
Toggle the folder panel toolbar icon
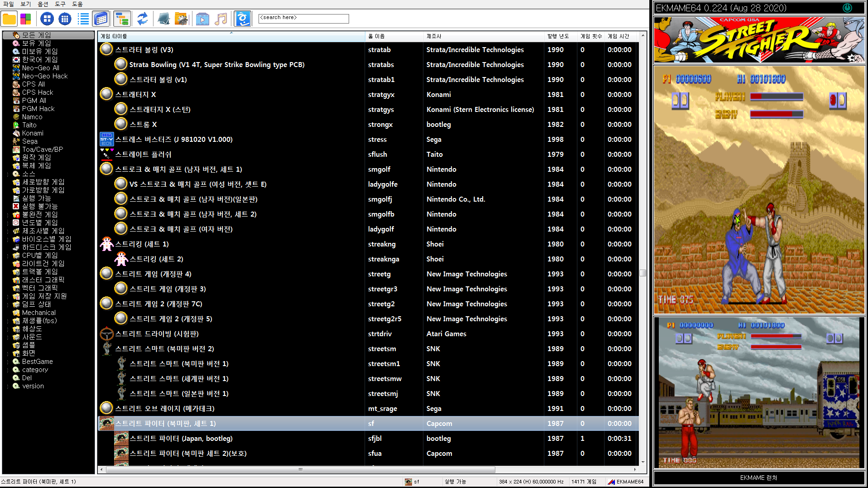(9, 19)
